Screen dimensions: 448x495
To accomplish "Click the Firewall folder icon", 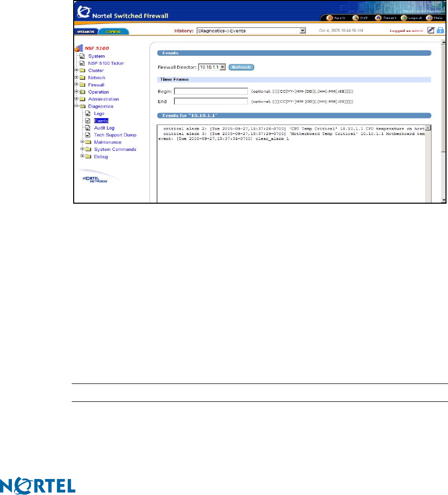I will pyautogui.click(x=82, y=85).
